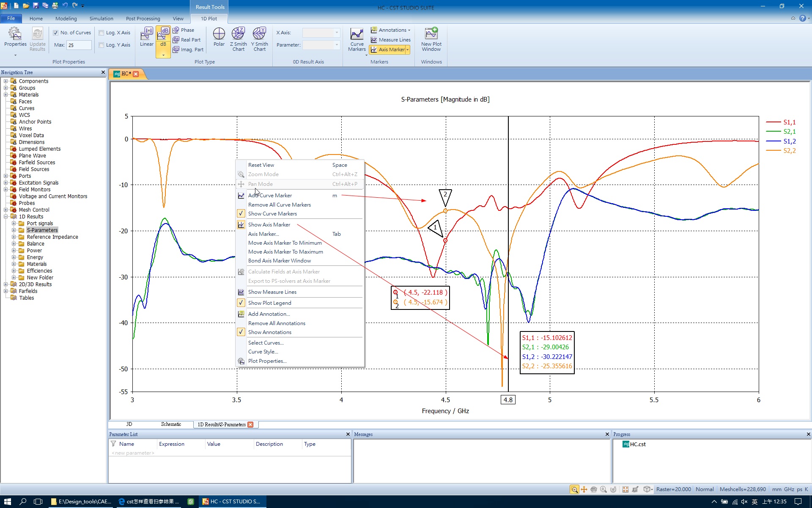
Task: Open the File menu
Action: [x=11, y=18]
